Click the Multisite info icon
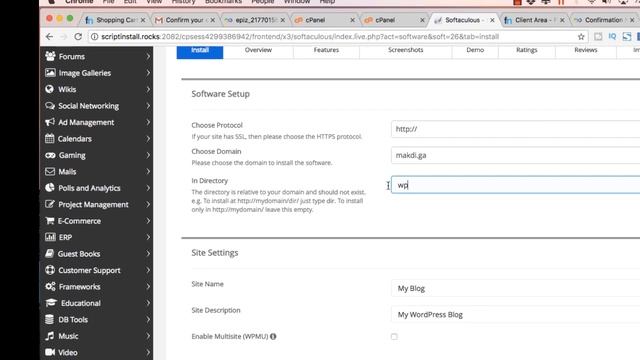640x360 pixels. point(273,336)
